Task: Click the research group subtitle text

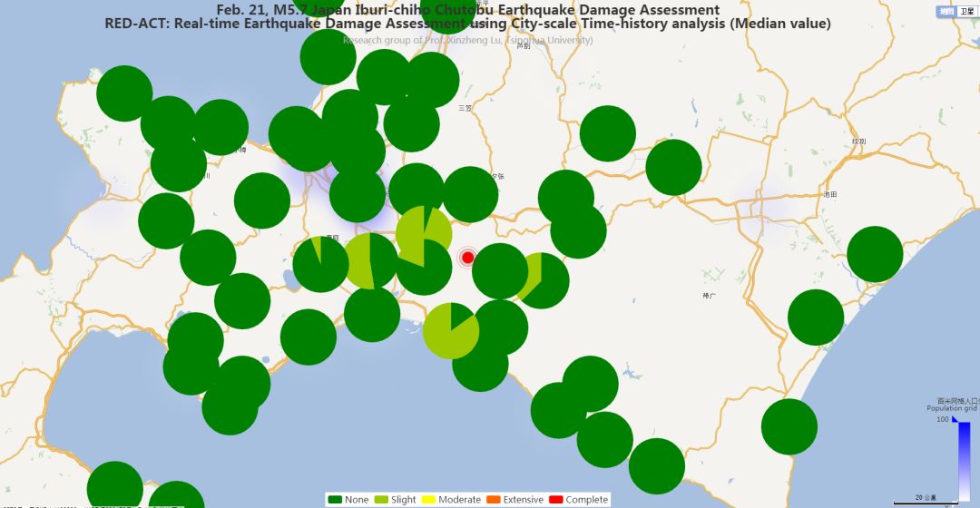Action: coord(467,40)
